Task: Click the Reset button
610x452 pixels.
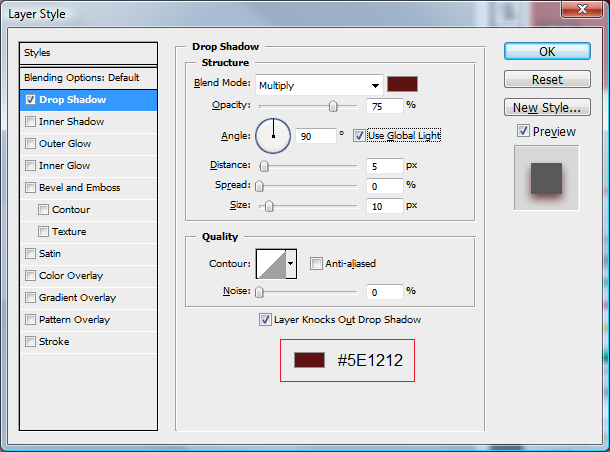Action: pyautogui.click(x=547, y=79)
